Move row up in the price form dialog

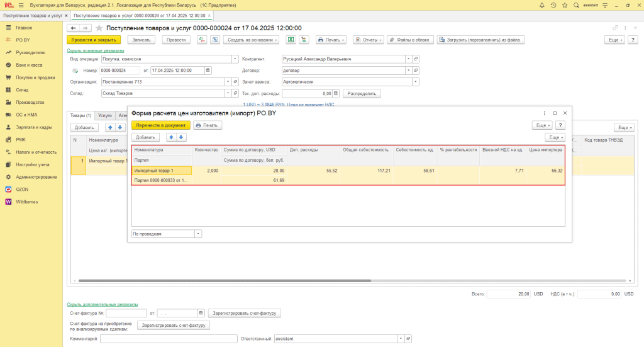point(171,137)
